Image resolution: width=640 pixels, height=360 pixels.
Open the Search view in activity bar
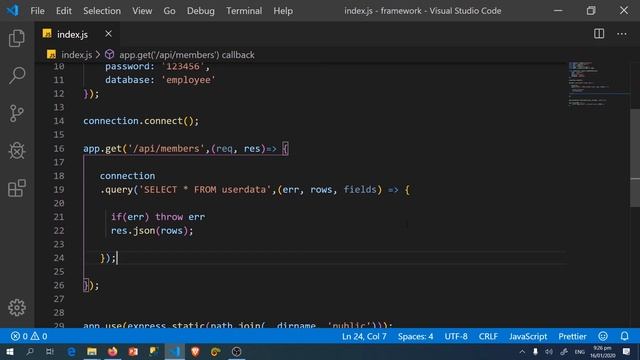pyautogui.click(x=17, y=76)
